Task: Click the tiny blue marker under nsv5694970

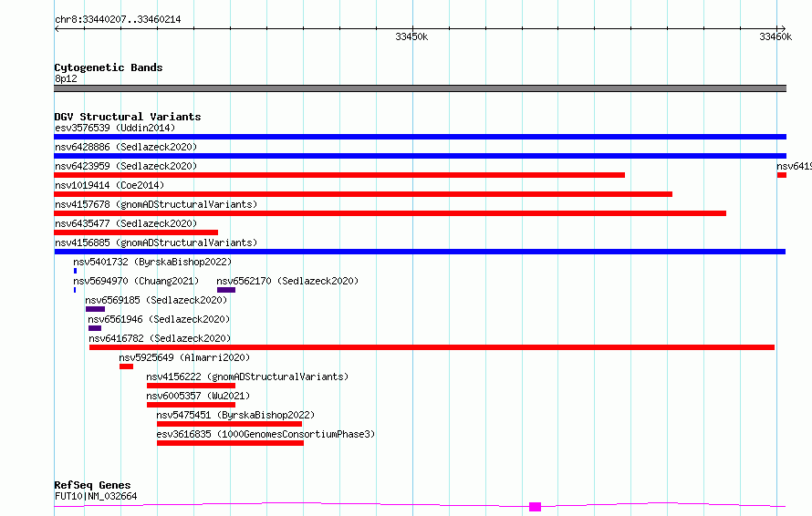Action: click(75, 290)
